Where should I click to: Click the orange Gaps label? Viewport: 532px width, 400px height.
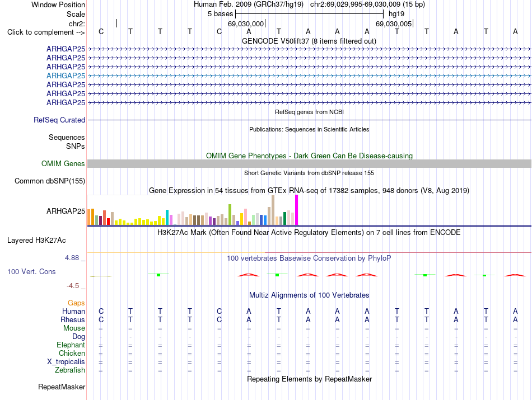coord(76,303)
